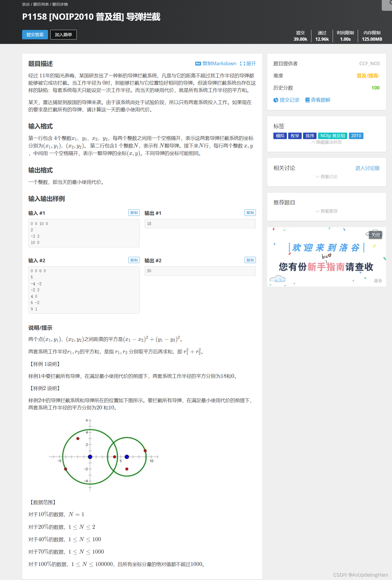The height and width of the screenshot is (580, 392).
Task: Collapse algorithm tags via 隐藏算法标签
Action: coord(326,142)
